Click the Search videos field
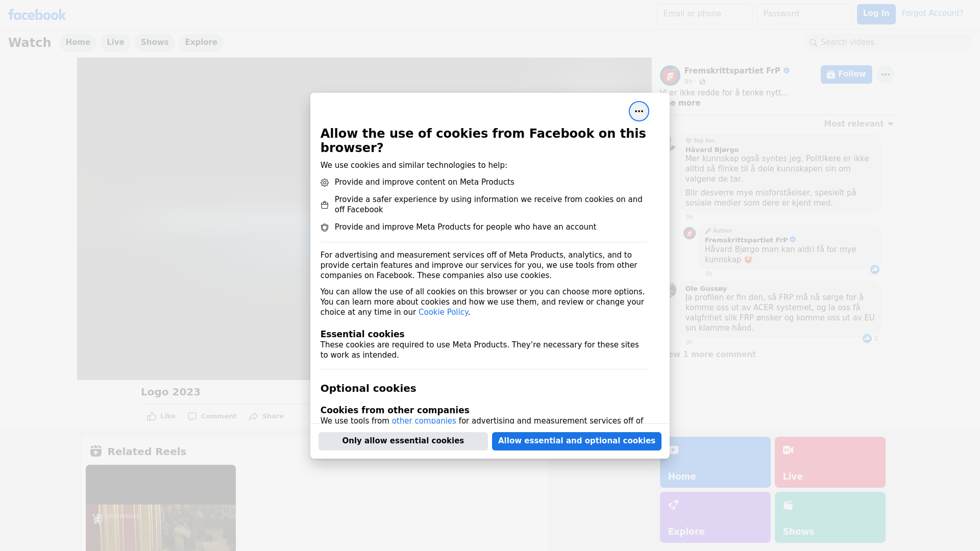The width and height of the screenshot is (980, 551). tap(888, 43)
